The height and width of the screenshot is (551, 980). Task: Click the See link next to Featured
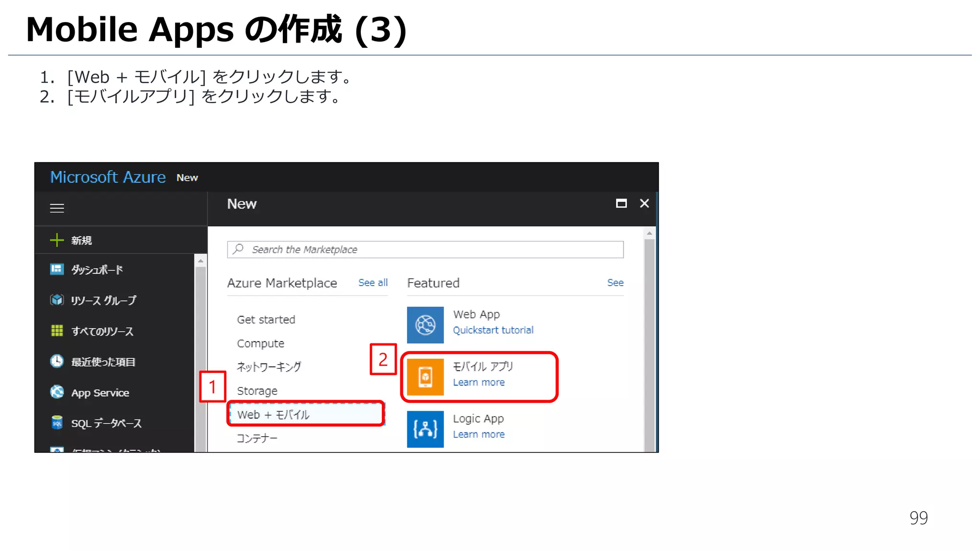coord(615,283)
